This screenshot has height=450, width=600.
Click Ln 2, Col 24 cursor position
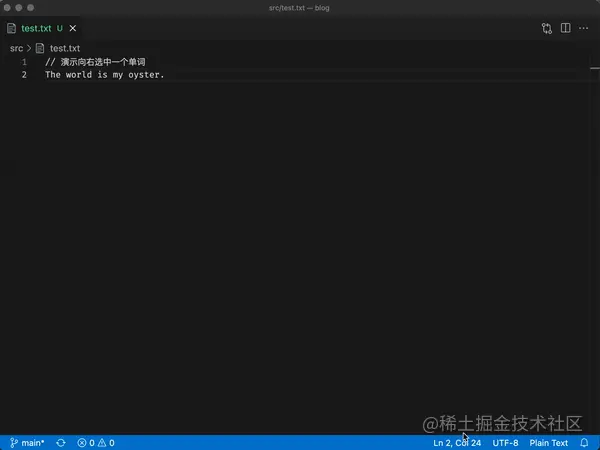point(457,442)
